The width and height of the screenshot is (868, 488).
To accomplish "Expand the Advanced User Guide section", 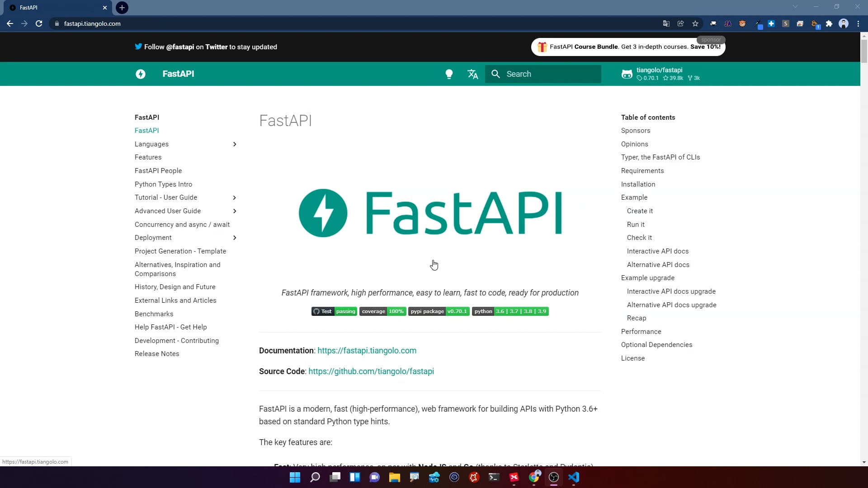I will pyautogui.click(x=235, y=211).
